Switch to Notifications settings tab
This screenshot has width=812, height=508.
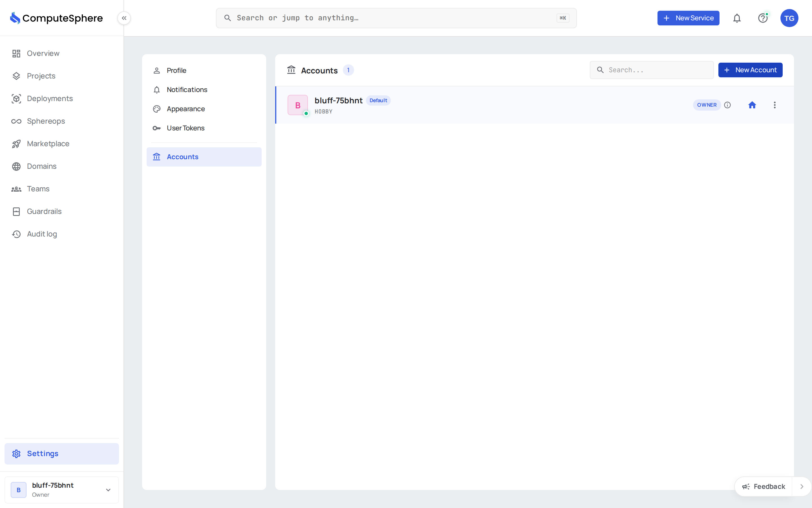tap(204, 90)
